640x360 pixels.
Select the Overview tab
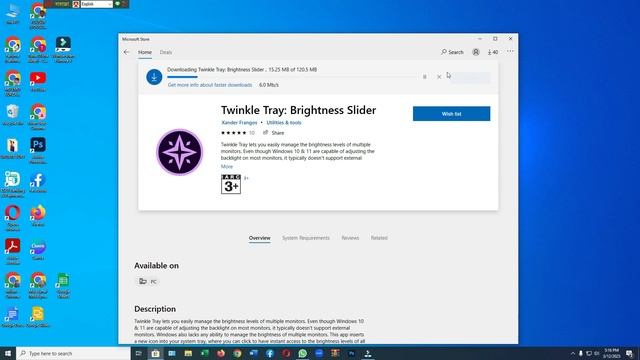coord(260,238)
